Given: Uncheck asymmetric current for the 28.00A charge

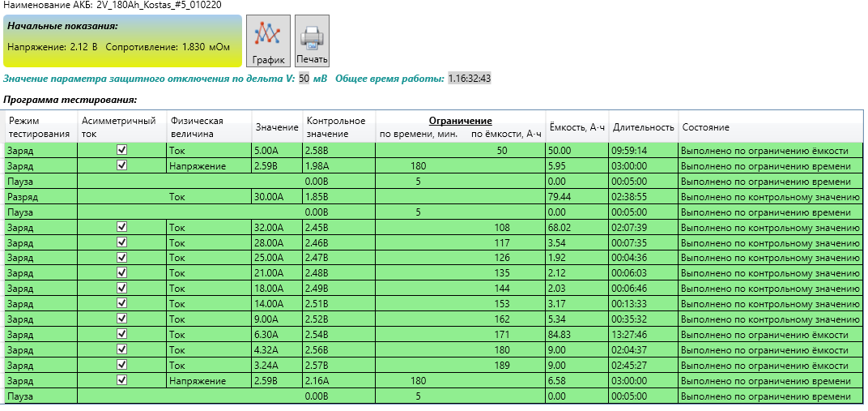Looking at the screenshot, I should [122, 242].
